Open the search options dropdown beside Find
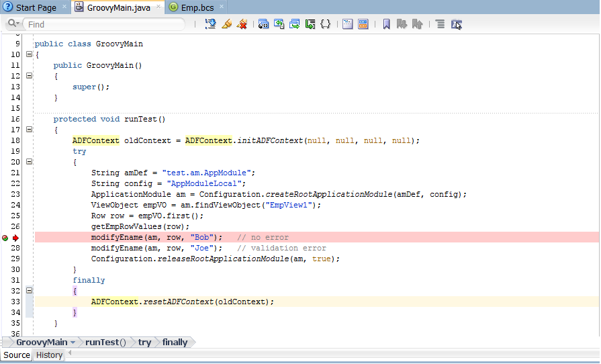 pyautogui.click(x=14, y=24)
